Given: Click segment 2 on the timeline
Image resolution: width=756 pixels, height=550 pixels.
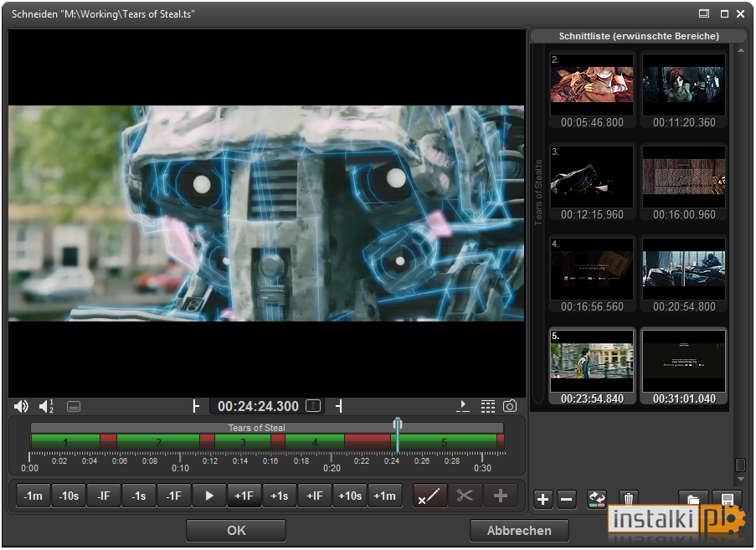Looking at the screenshot, I should coord(158,441).
